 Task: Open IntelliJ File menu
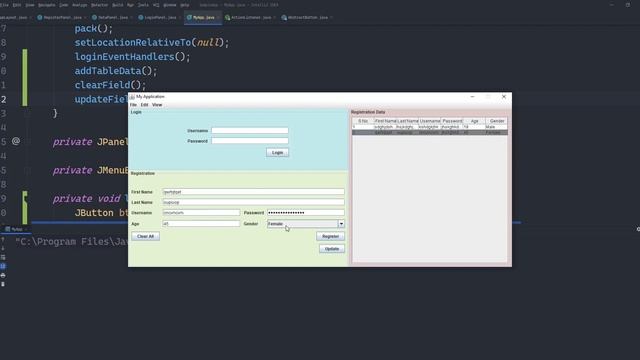[x=4, y=5]
